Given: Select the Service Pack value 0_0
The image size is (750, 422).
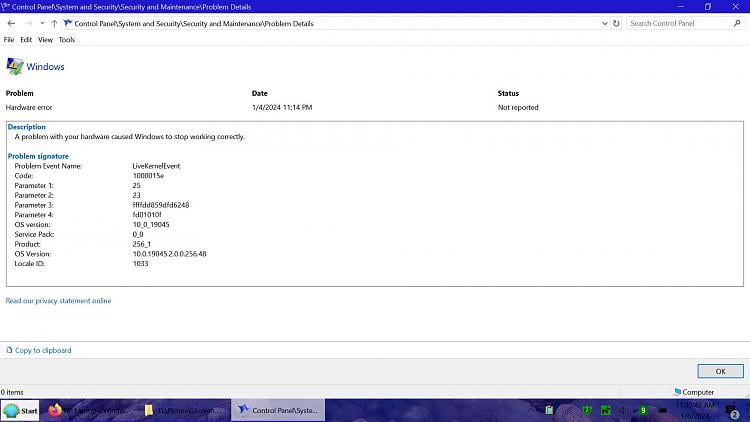Looking at the screenshot, I should pyautogui.click(x=138, y=234).
